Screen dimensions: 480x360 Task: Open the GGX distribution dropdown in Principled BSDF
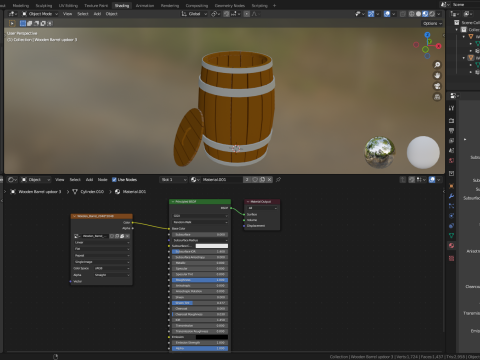point(200,216)
